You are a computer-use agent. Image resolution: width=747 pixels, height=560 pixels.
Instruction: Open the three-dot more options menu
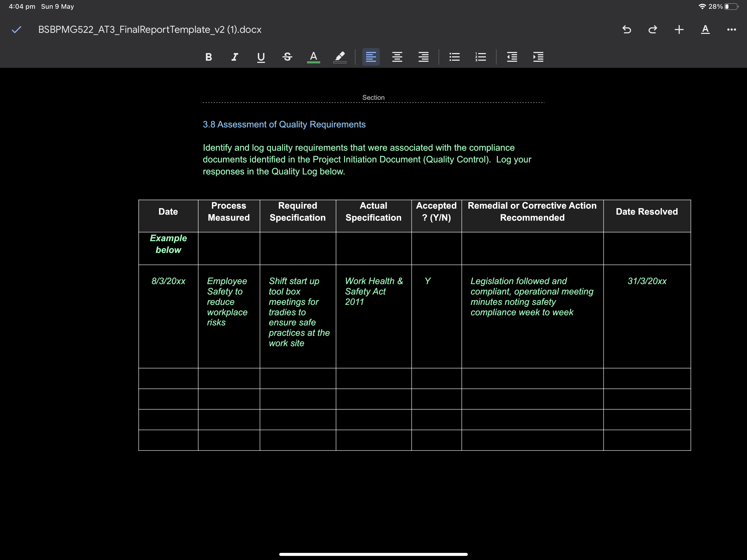(x=731, y=30)
